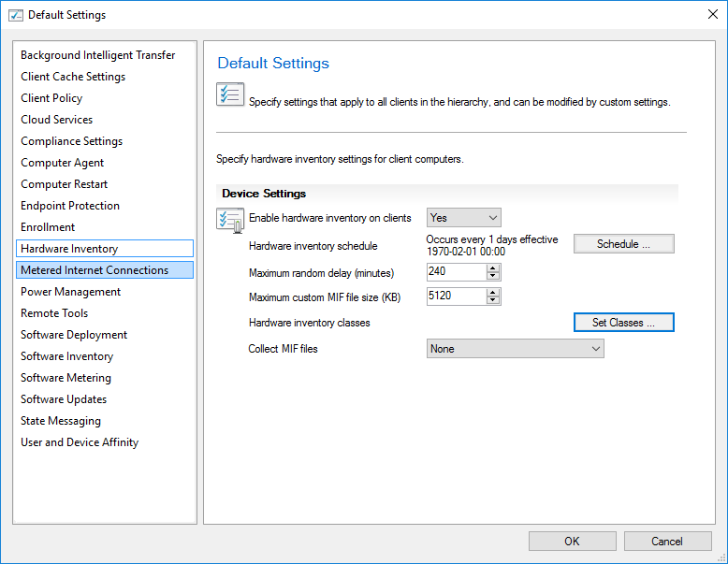The image size is (728, 564).
Task: Open Endpoint Protection settings
Action: (105, 206)
